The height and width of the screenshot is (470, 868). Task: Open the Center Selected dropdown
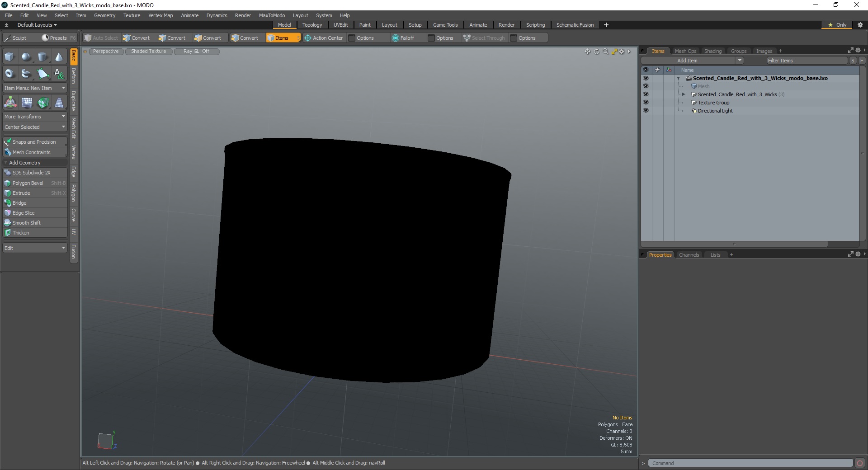(x=35, y=127)
